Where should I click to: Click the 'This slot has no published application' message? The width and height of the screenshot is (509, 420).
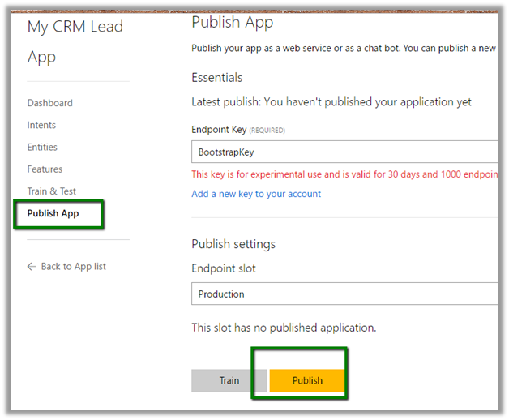[x=284, y=328]
